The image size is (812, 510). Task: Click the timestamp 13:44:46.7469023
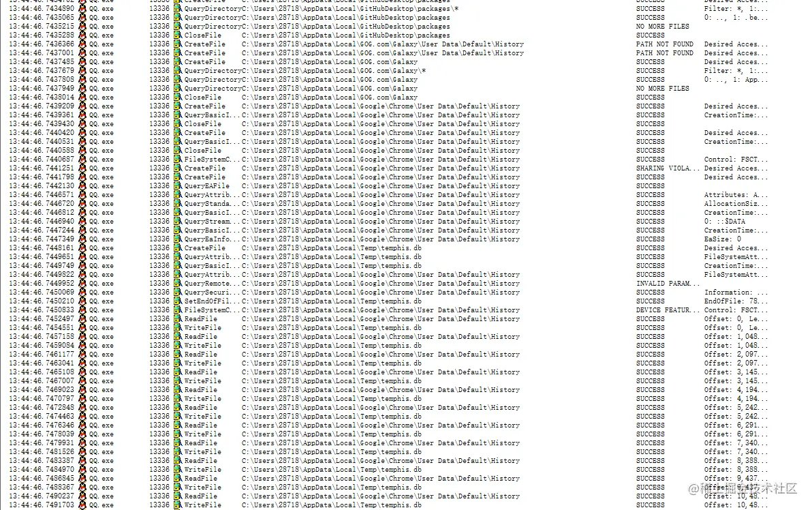42,390
